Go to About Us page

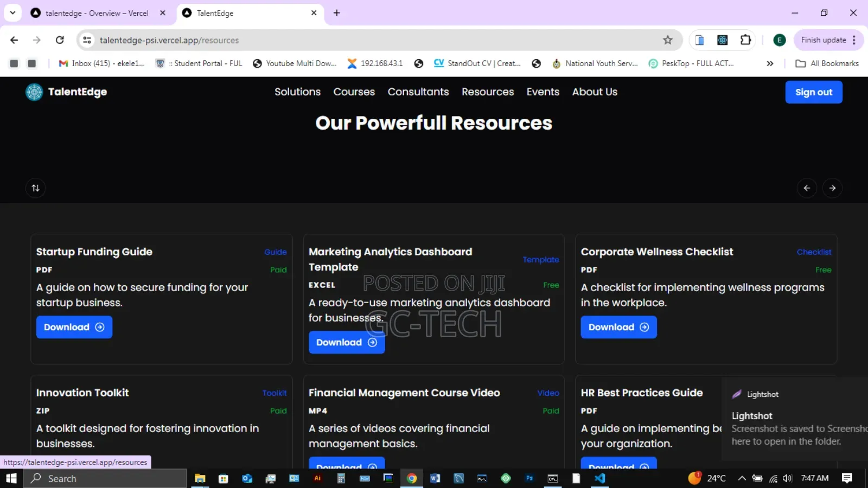tap(595, 92)
